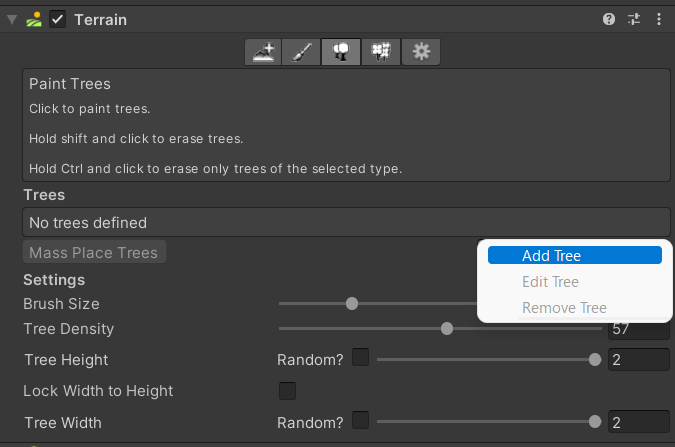The height and width of the screenshot is (447, 675).
Task: Click the Brush Size slider handle
Action: 352,303
